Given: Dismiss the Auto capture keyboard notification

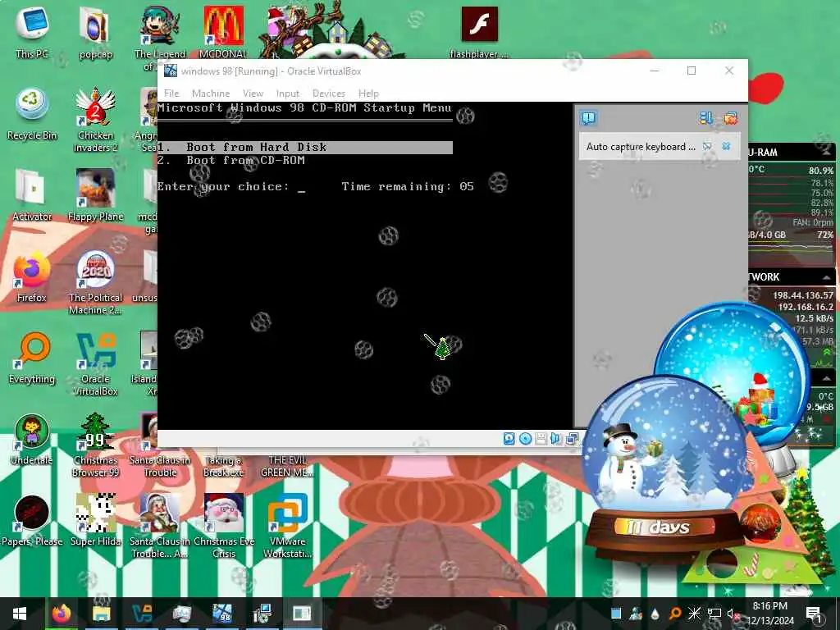Looking at the screenshot, I should (x=727, y=146).
